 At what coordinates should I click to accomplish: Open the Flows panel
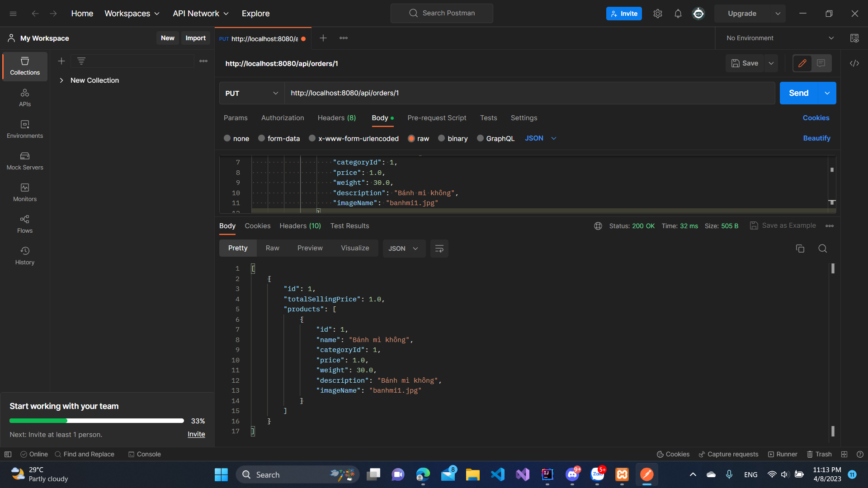24,225
